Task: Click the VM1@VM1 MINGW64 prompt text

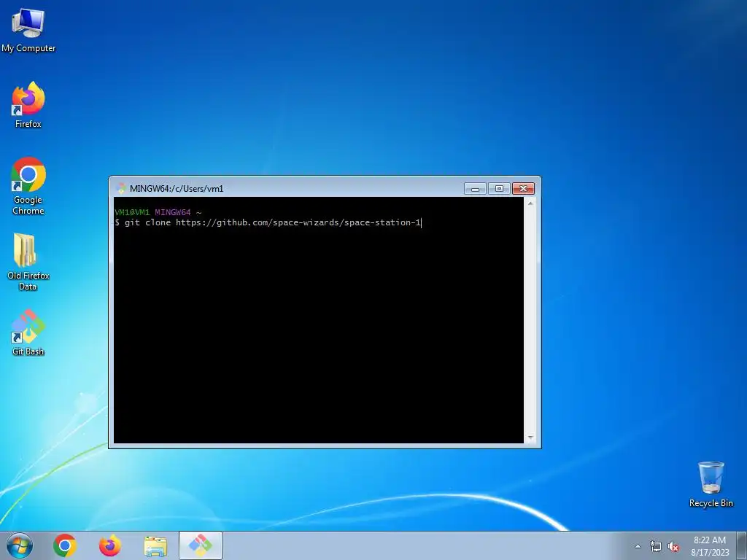Action: pos(158,212)
